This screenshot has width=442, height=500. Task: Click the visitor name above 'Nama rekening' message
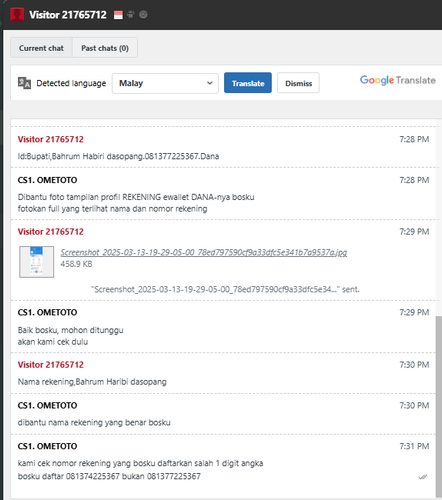tap(51, 365)
